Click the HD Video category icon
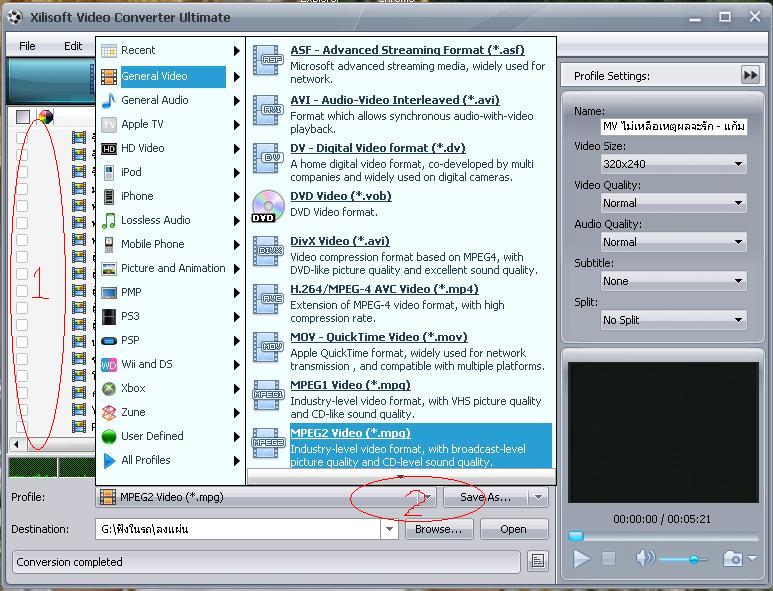Screen dimensions: 773x591 click(108, 149)
